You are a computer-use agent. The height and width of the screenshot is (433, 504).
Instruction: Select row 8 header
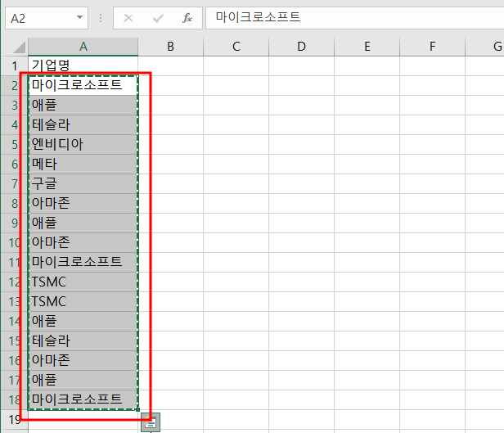click(x=15, y=203)
